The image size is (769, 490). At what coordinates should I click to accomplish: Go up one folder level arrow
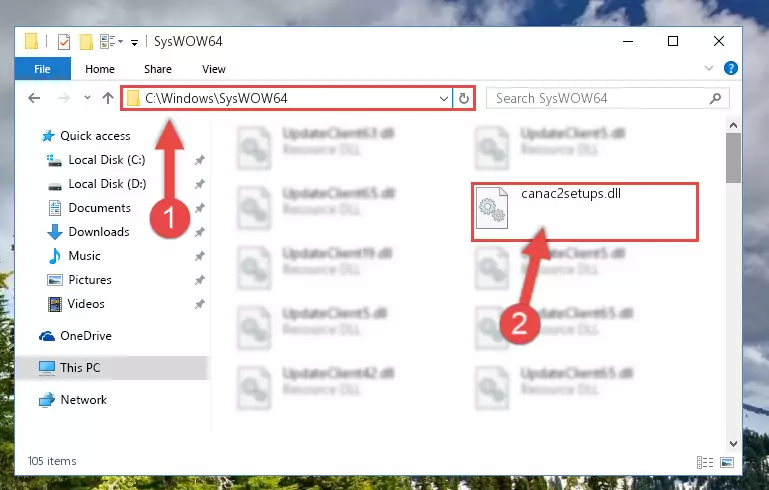point(108,98)
